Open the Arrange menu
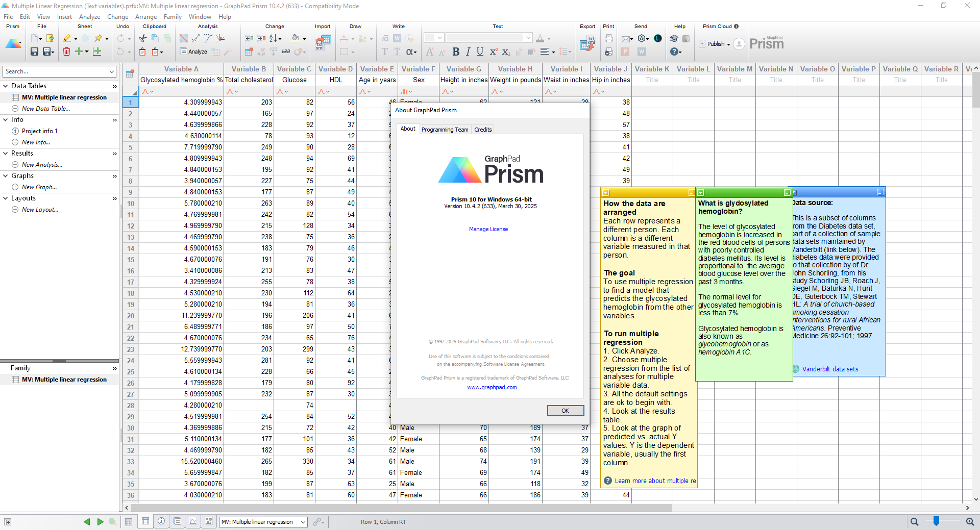Screen dimensions: 980x530 (x=146, y=17)
